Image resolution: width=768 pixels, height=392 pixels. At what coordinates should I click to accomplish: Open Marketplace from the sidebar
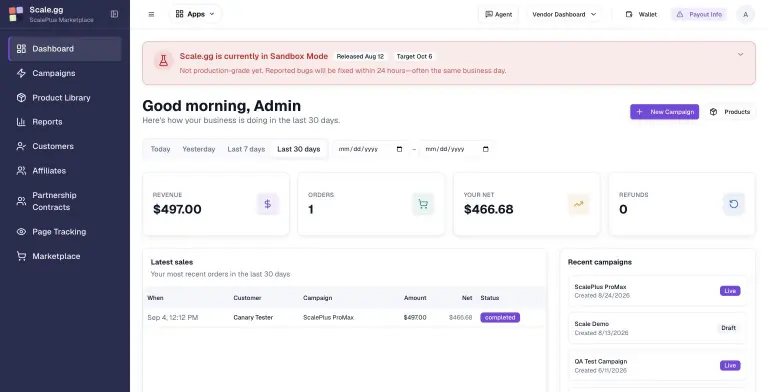65,256
